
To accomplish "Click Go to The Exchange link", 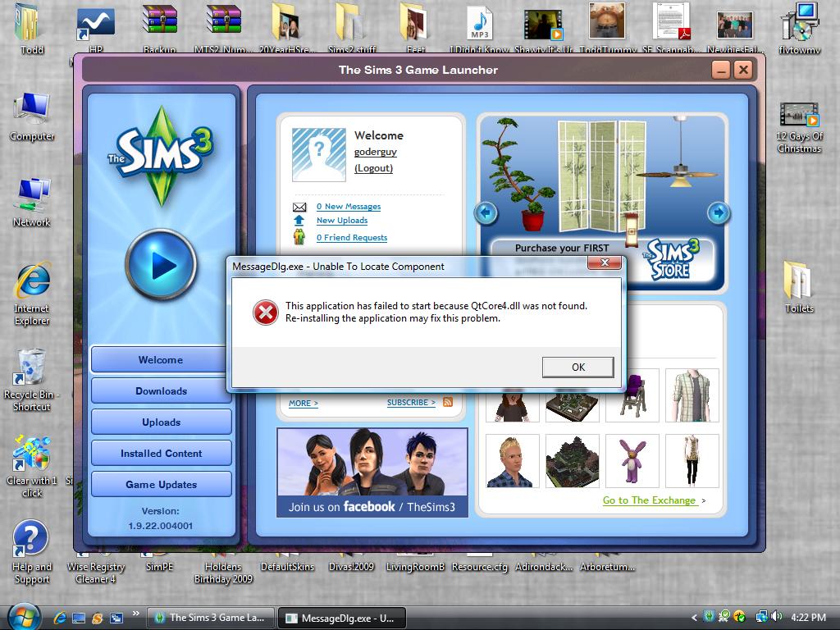I will pos(650,500).
